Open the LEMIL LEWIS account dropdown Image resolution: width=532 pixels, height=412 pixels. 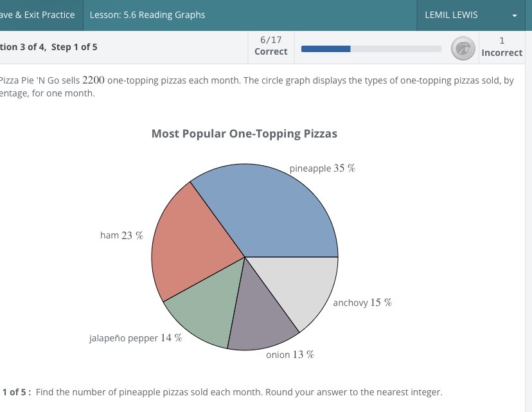tap(451, 14)
